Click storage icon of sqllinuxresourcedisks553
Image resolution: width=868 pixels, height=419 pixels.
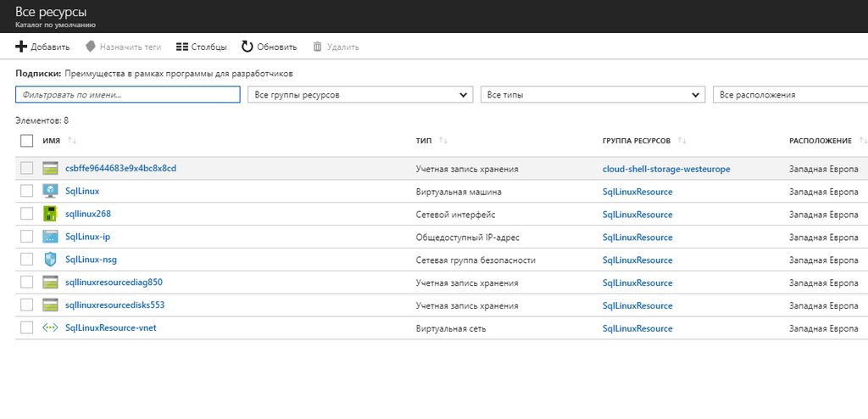(50, 304)
